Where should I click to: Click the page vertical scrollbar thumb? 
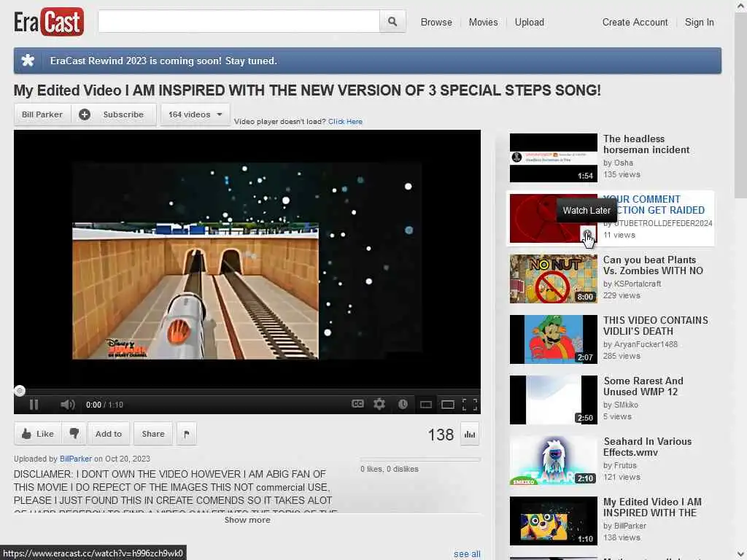click(x=741, y=106)
